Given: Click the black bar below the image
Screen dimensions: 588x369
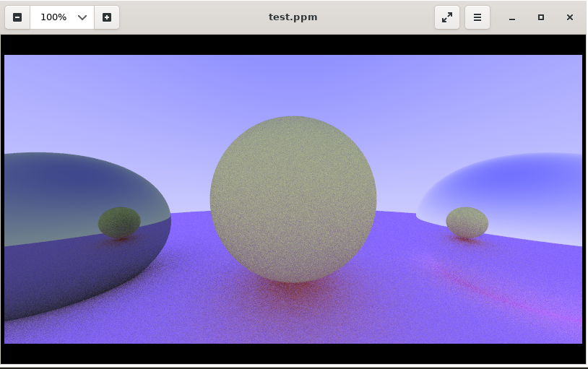Looking at the screenshot, I should tap(293, 353).
